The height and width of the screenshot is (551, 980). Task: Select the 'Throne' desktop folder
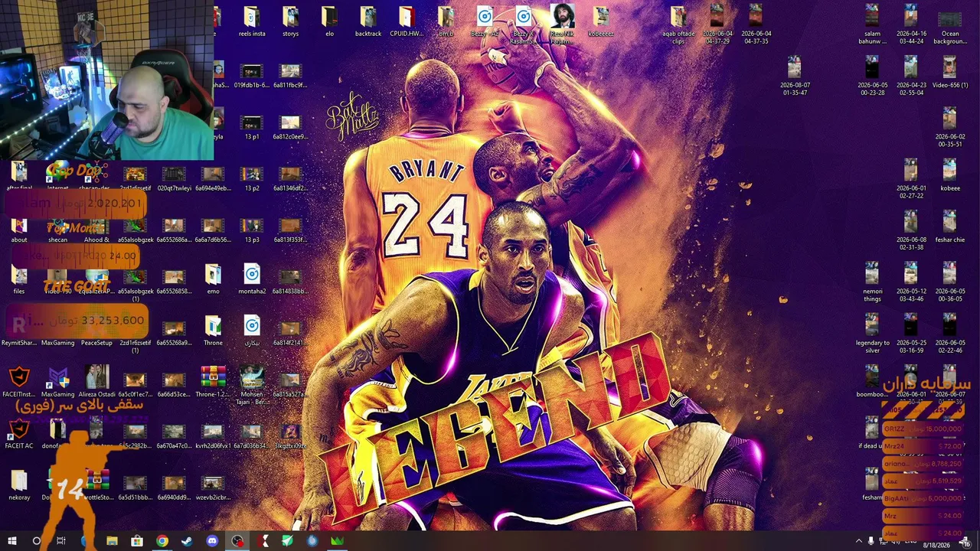click(x=213, y=331)
